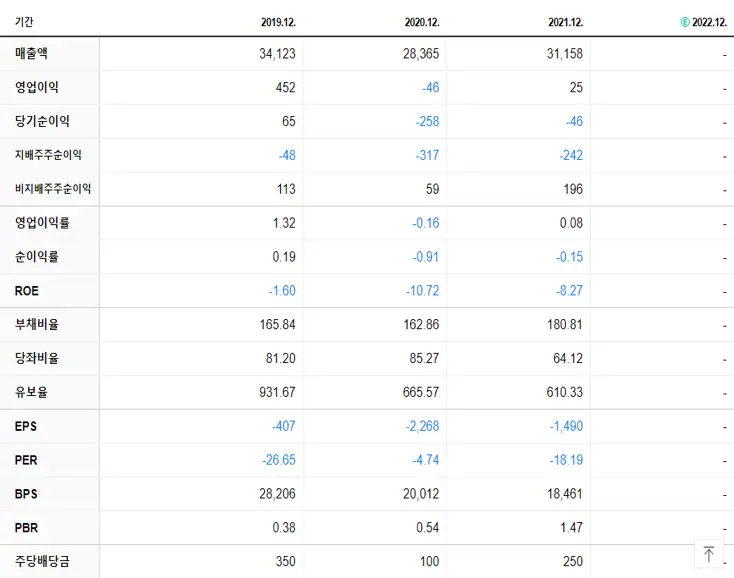Select the 28,365 revenue value

tap(421, 54)
